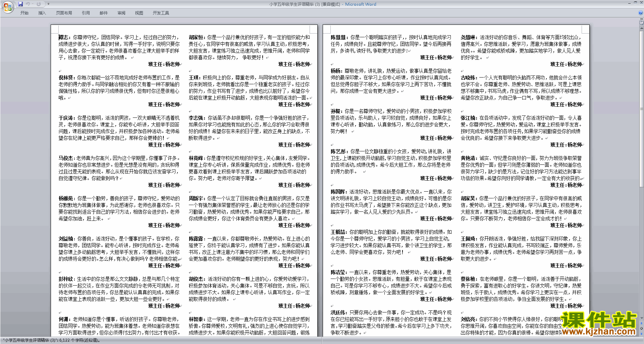Click the name 何渊 in first column

(x=64, y=319)
